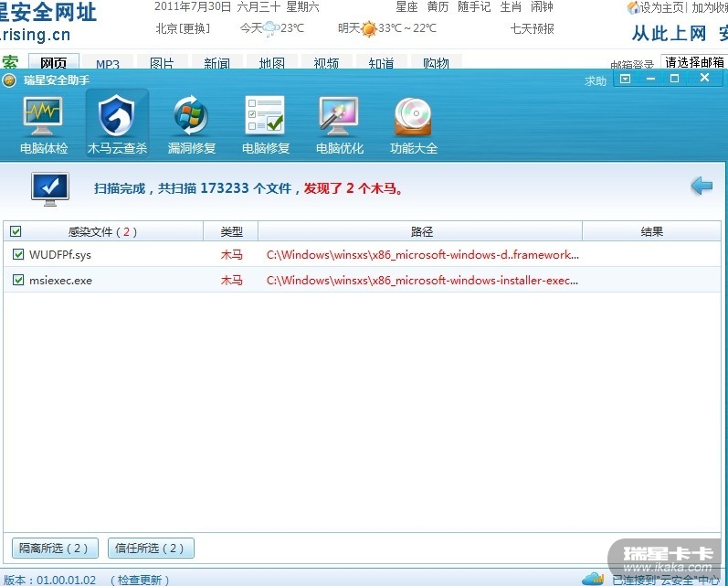Switch to the 购物 search tab
Image resolution: width=728 pixels, height=586 pixels.
pyautogui.click(x=436, y=63)
